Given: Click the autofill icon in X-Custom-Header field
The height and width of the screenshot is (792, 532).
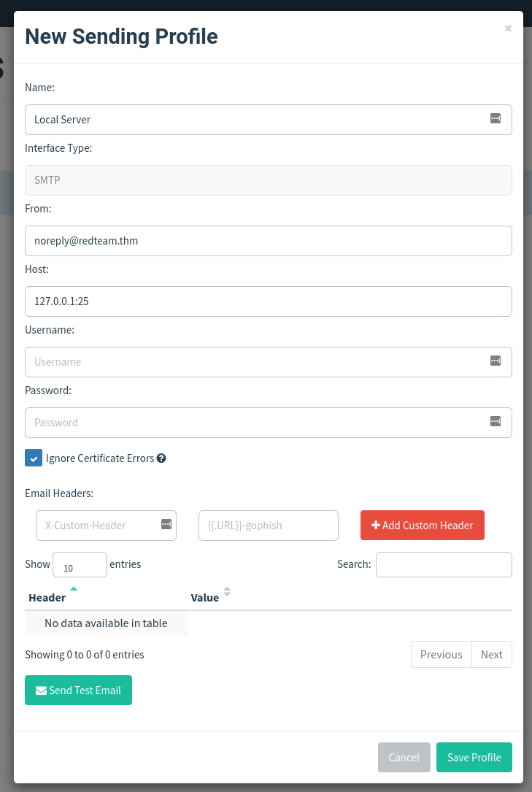Looking at the screenshot, I should pyautogui.click(x=166, y=524).
